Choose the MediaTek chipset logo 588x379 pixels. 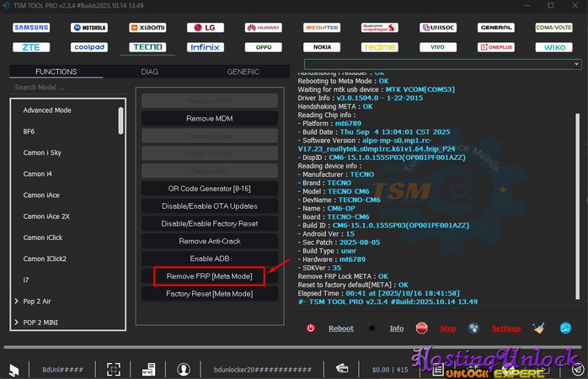[x=321, y=28]
